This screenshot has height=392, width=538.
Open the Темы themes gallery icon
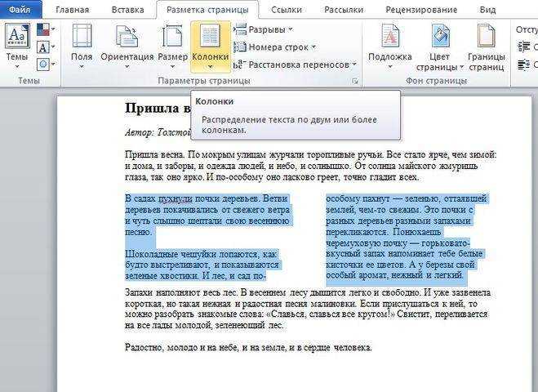(17, 36)
